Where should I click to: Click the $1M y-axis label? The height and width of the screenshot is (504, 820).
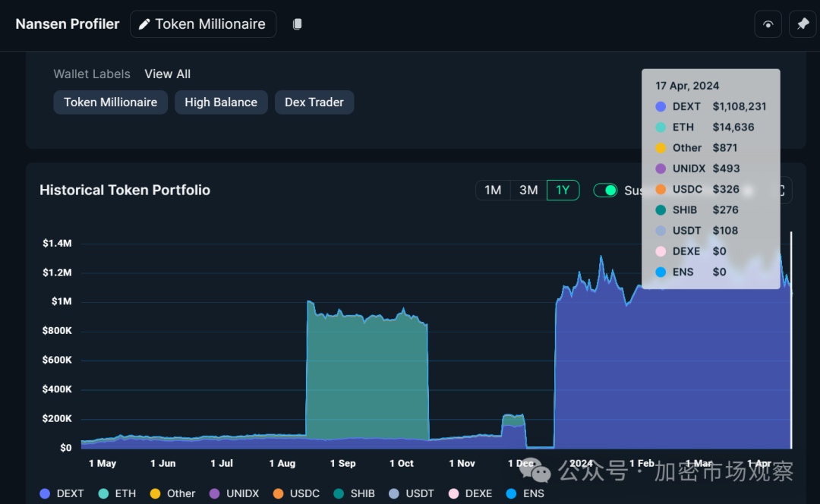click(x=61, y=301)
